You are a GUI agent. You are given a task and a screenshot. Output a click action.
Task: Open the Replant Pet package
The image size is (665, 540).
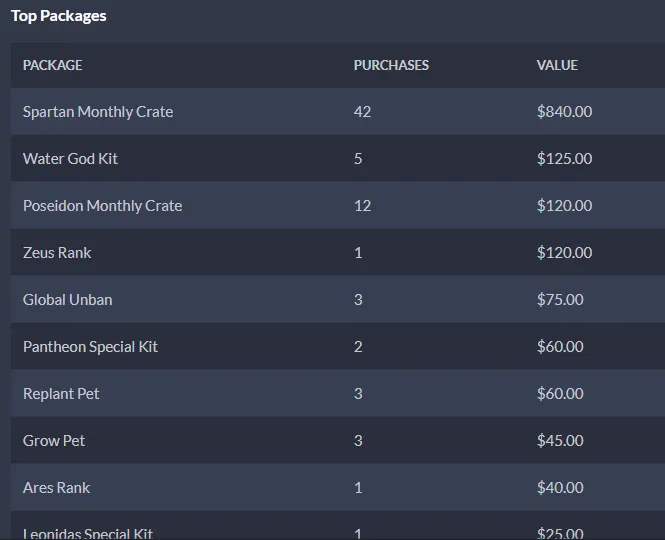(61, 394)
